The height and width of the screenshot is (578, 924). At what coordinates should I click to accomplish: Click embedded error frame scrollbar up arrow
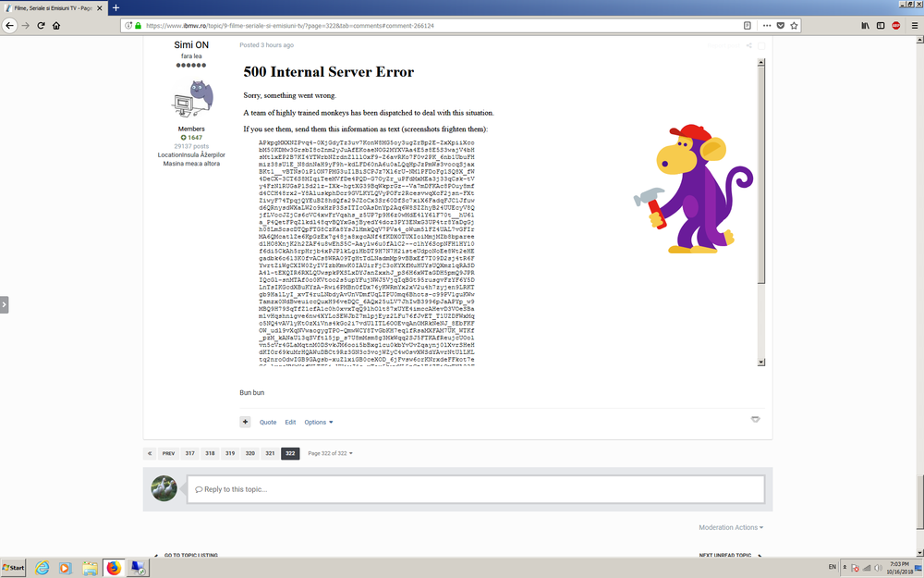tap(760, 62)
